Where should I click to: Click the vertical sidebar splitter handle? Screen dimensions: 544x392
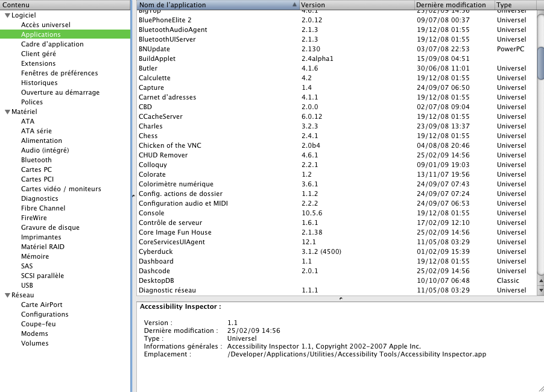tap(132, 195)
